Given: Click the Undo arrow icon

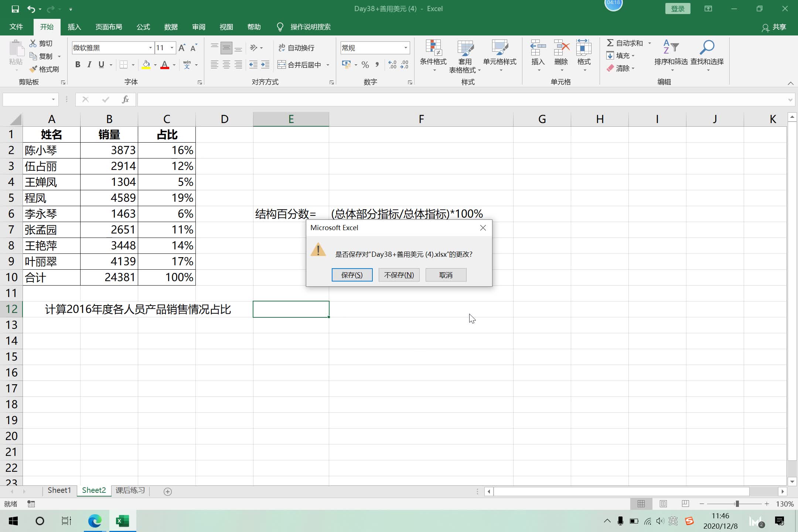Looking at the screenshot, I should pyautogui.click(x=31, y=9).
